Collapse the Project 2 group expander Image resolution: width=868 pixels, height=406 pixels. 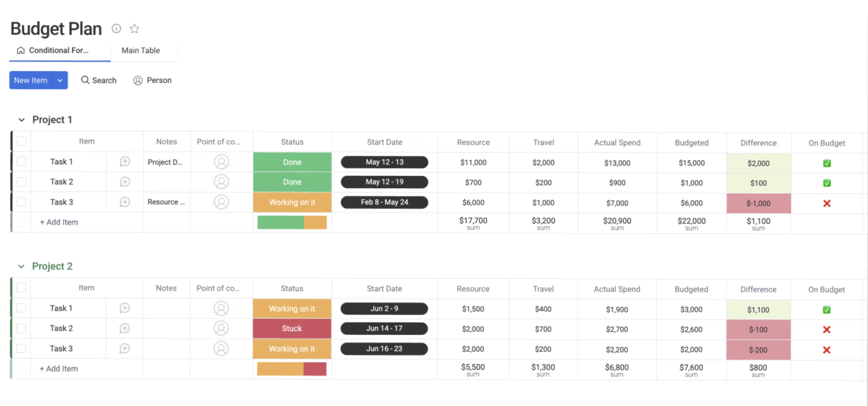click(21, 266)
